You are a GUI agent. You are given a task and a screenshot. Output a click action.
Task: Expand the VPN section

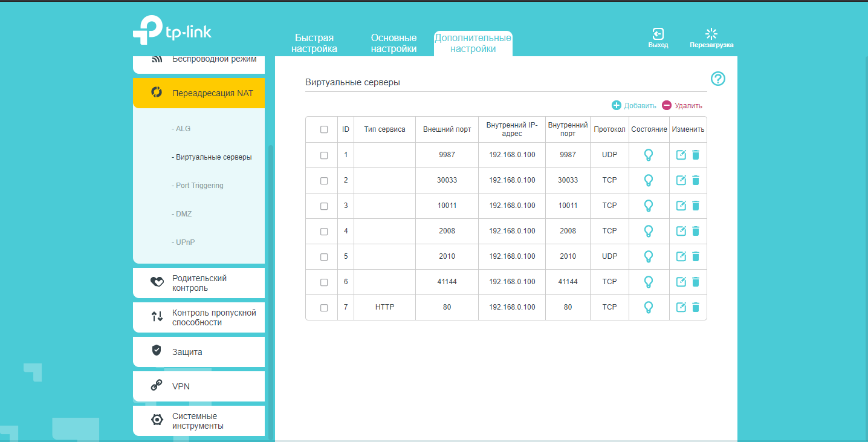point(199,386)
